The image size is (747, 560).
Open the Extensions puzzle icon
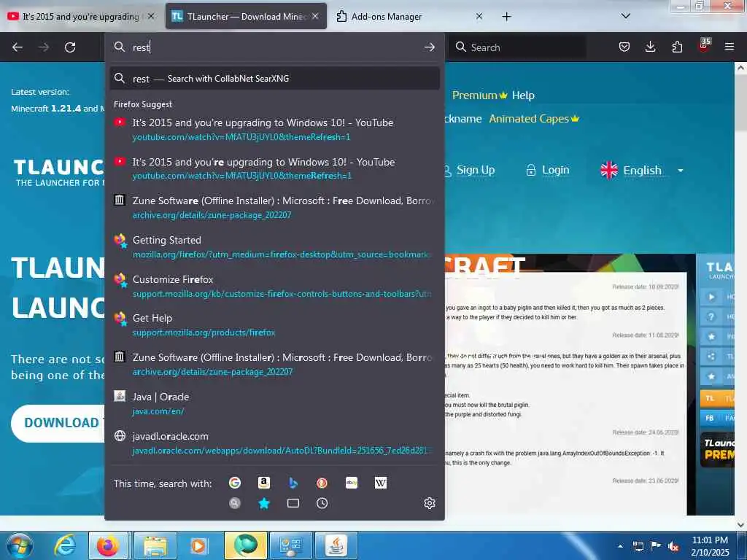pyautogui.click(x=677, y=47)
